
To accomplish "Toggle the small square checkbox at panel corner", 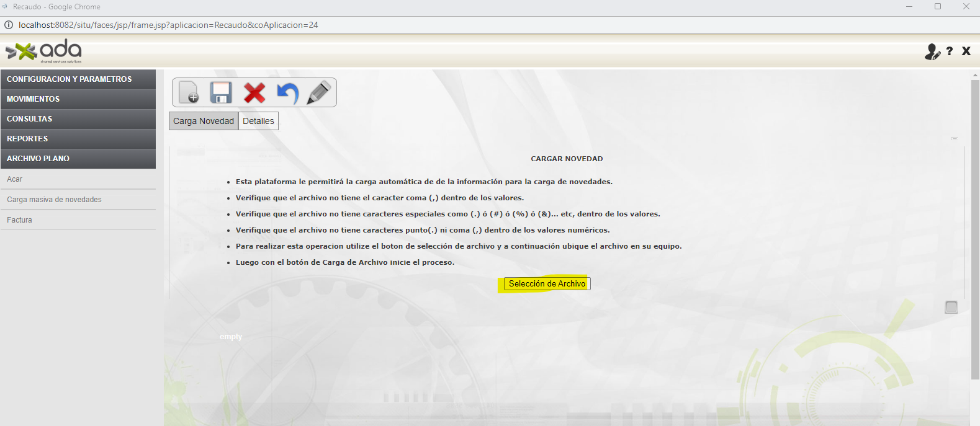I will (x=951, y=307).
